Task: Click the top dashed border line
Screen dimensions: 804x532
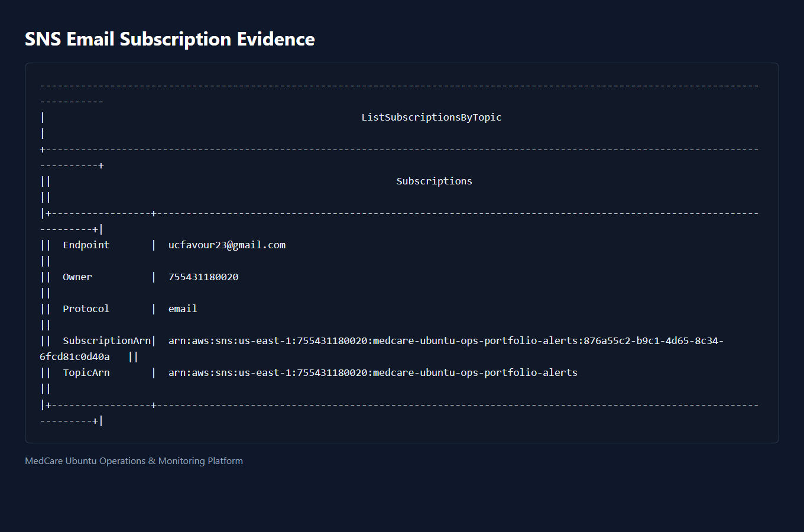Action: click(x=399, y=86)
